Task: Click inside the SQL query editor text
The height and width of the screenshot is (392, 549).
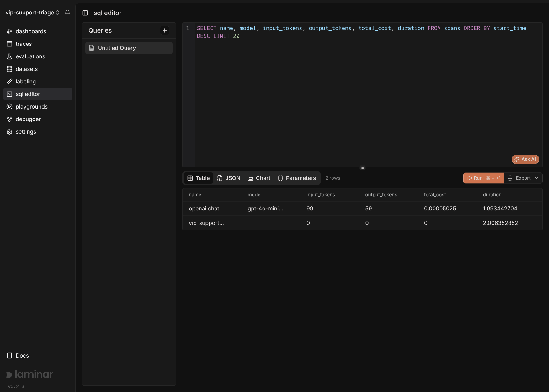Action: tap(361, 32)
